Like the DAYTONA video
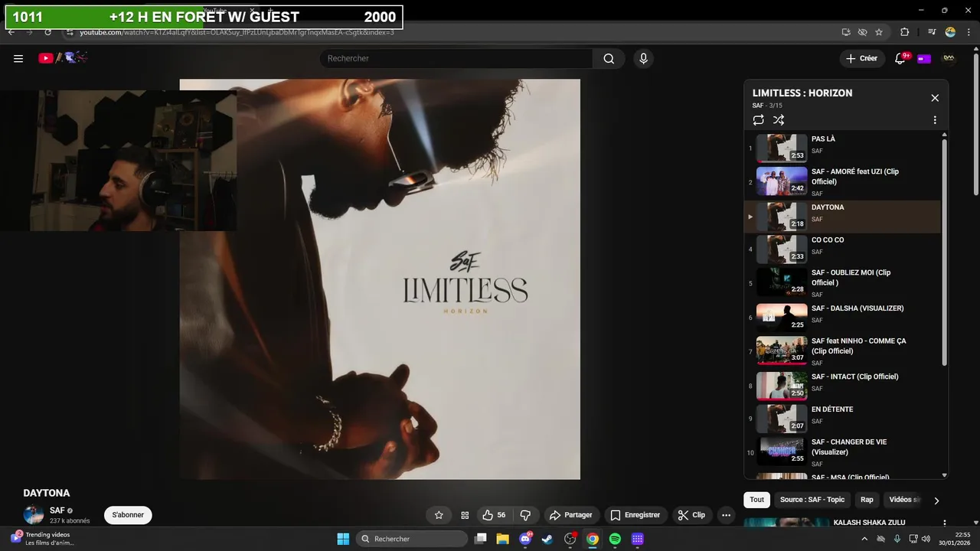Screen dimensions: 980x551 (495, 515)
